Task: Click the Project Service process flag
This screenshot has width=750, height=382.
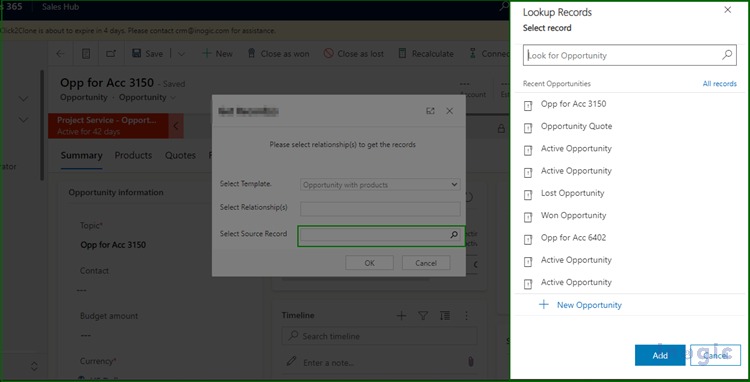Action: pos(109,126)
